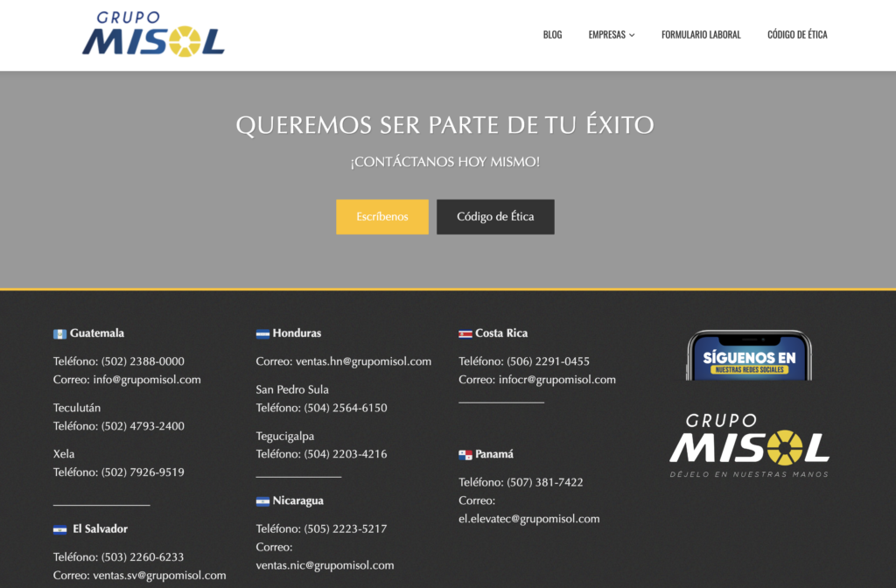Click the El Salvador country heading
The image size is (896, 588).
pyautogui.click(x=100, y=529)
